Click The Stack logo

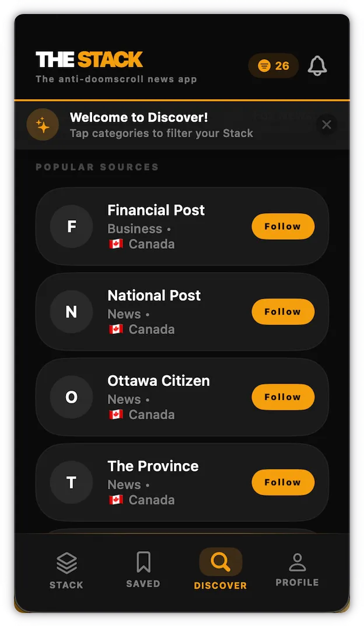(x=89, y=60)
